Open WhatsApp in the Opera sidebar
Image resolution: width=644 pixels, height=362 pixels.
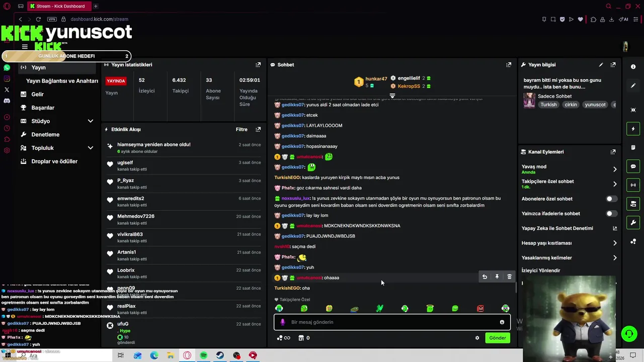click(7, 67)
